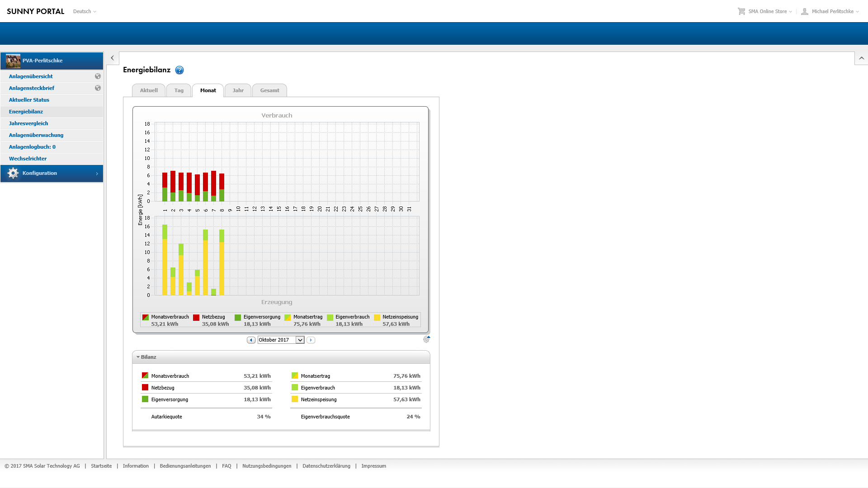
Task: Click the Energiebilanz help question mark icon
Action: (179, 70)
